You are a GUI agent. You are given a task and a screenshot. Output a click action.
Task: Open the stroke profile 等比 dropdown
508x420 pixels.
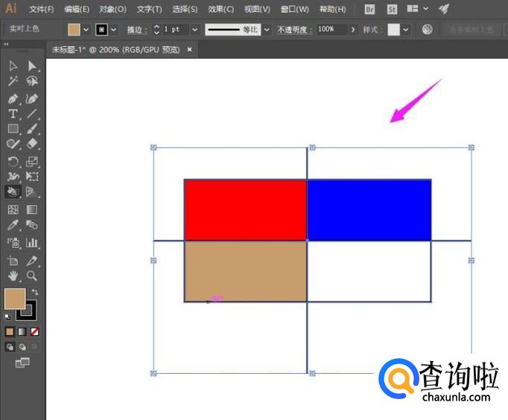point(267,30)
